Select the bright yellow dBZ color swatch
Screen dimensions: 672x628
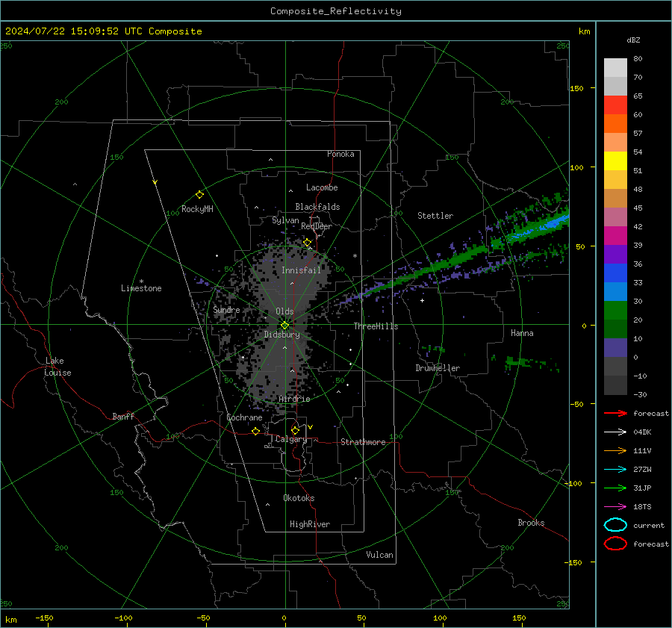click(615, 161)
